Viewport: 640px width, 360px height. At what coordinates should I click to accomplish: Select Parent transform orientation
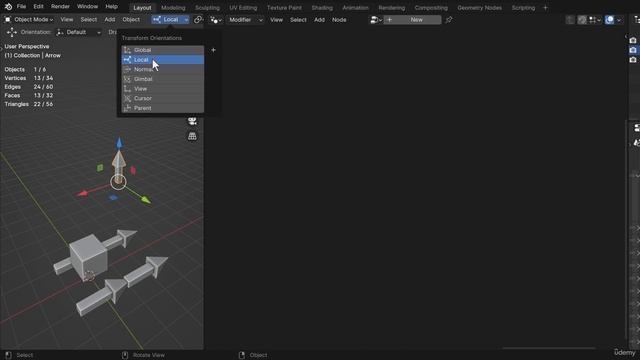click(163, 108)
